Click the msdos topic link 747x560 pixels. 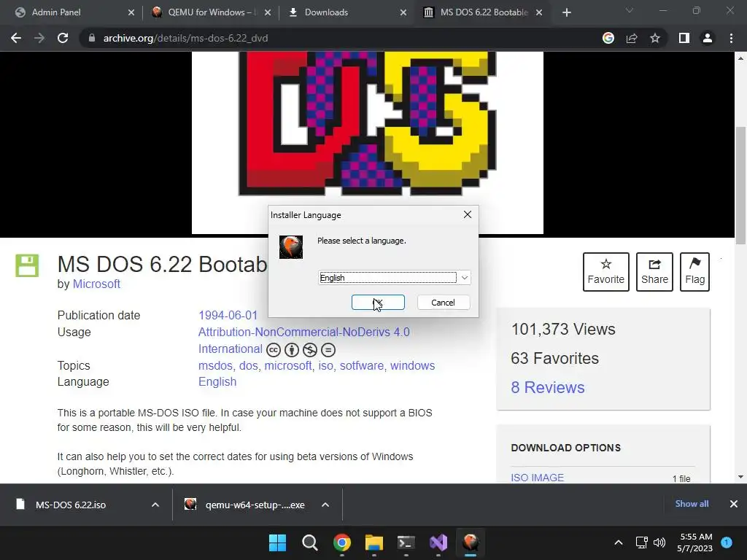click(x=215, y=366)
